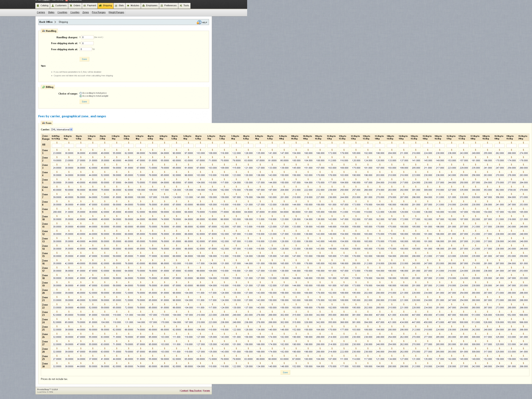Click the Orders shopping cart icon
532x399 pixels.
(71, 6)
